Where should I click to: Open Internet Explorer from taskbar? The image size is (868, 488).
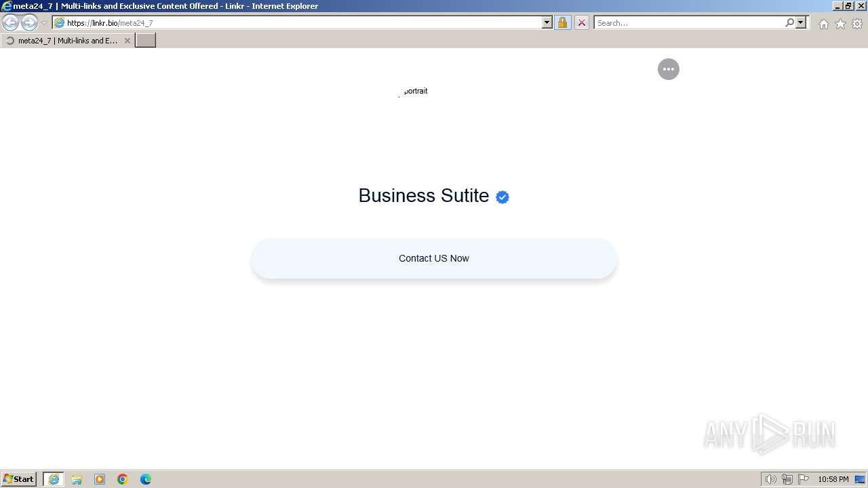54,479
